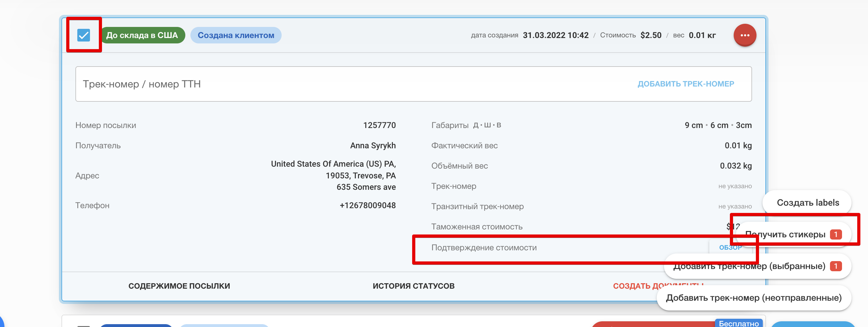868x327 pixels.
Task: Click 'ОБЗОР' next to Подтверждение стоимости
Action: pos(730,247)
